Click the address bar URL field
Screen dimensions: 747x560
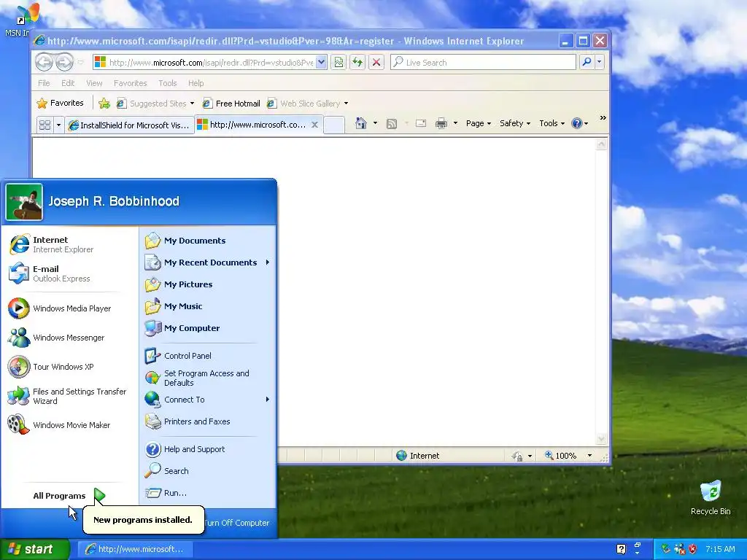pyautogui.click(x=211, y=62)
